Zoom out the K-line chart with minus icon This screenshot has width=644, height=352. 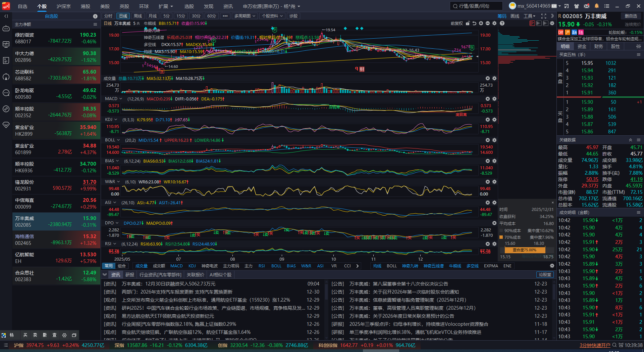[488, 23]
